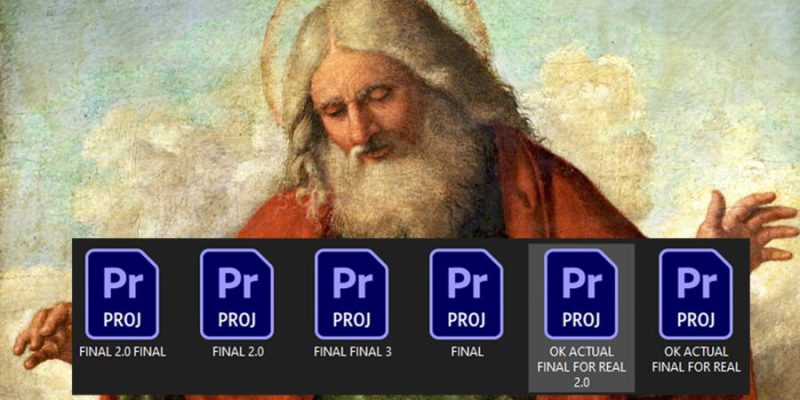Select the FINAL FINAL 3 project file icon
The image size is (800, 400).
click(352, 294)
